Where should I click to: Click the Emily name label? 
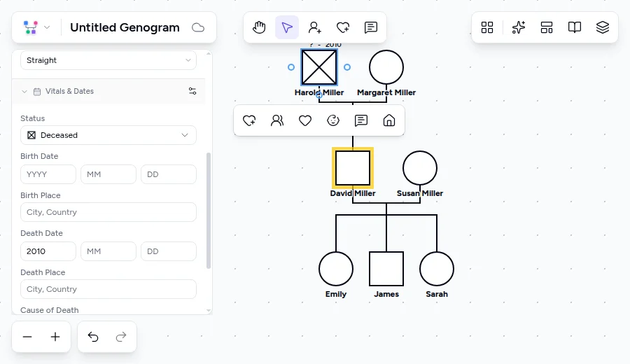[x=336, y=294]
